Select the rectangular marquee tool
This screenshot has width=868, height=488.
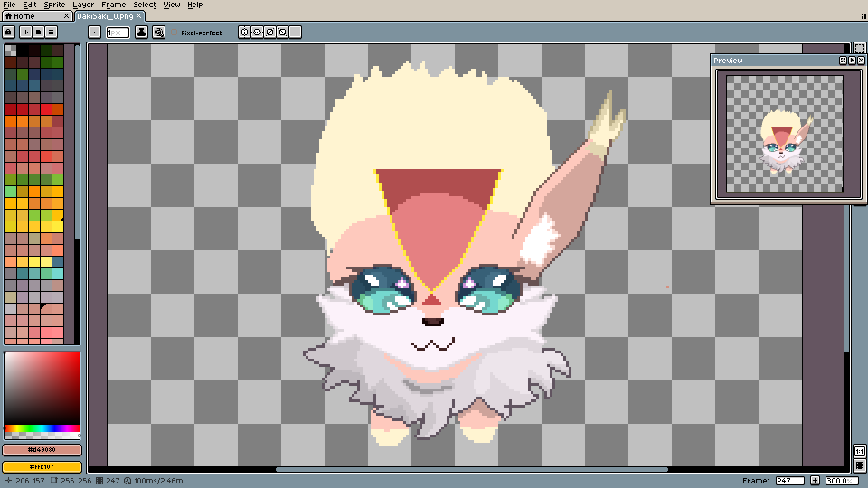pyautogui.click(x=859, y=48)
